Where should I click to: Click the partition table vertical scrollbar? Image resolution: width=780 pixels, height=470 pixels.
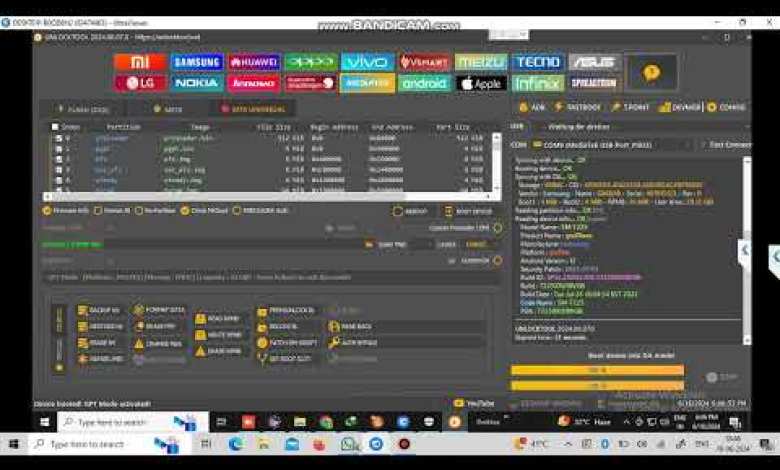(x=496, y=163)
